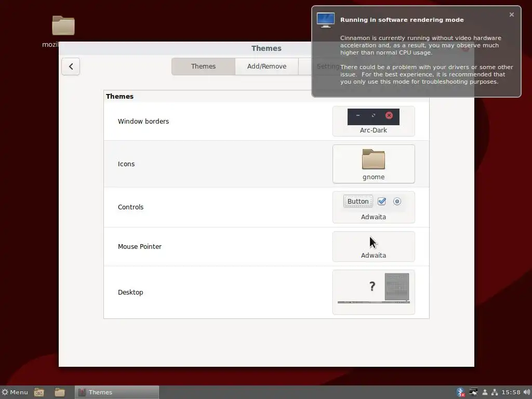Click the 'Desktop' row label
Screen dimensions: 532x399
pos(130,292)
